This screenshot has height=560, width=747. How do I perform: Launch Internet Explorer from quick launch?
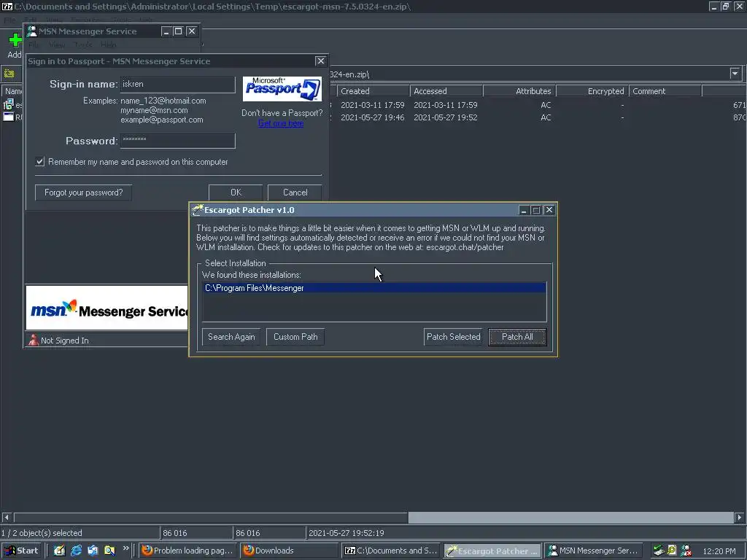pos(76,551)
